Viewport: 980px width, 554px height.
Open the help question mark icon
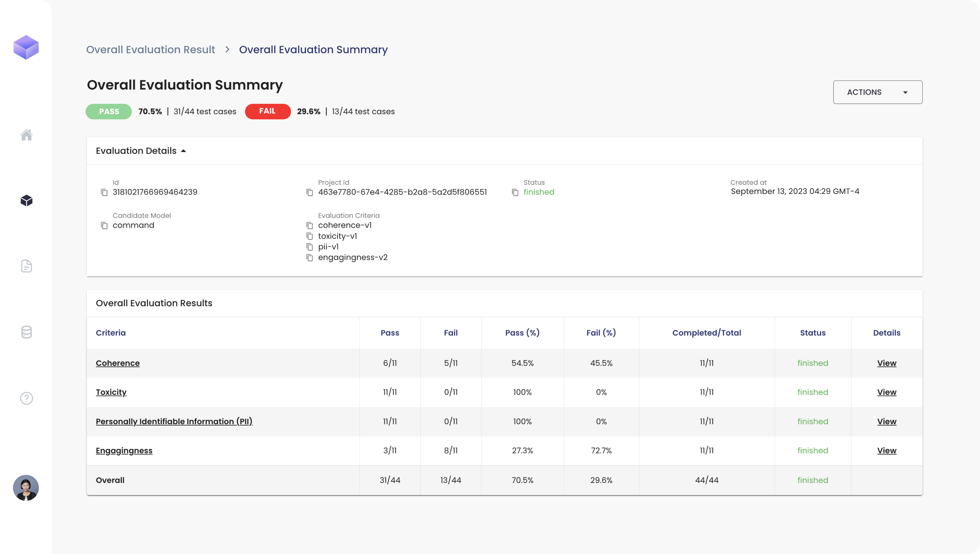(x=26, y=398)
